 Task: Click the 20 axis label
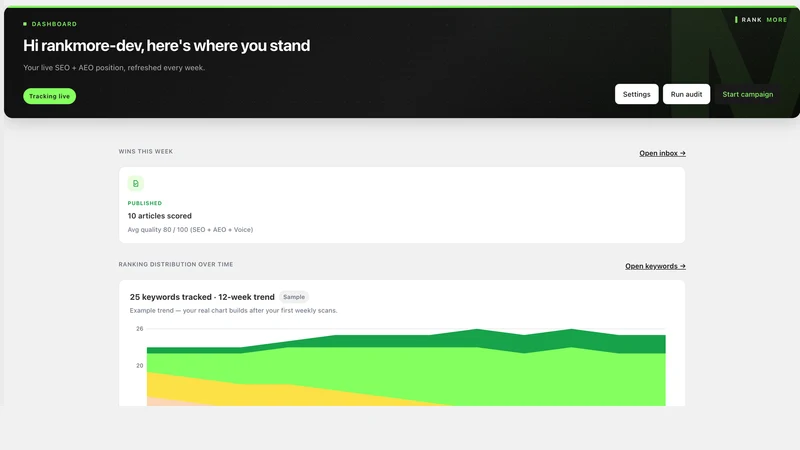coord(140,365)
